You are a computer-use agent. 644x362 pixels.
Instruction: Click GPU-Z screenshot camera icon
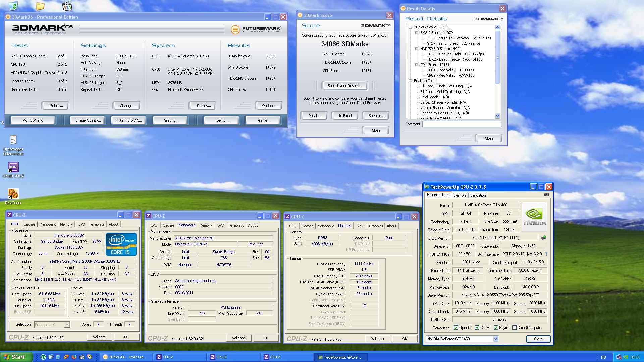pos(546,195)
